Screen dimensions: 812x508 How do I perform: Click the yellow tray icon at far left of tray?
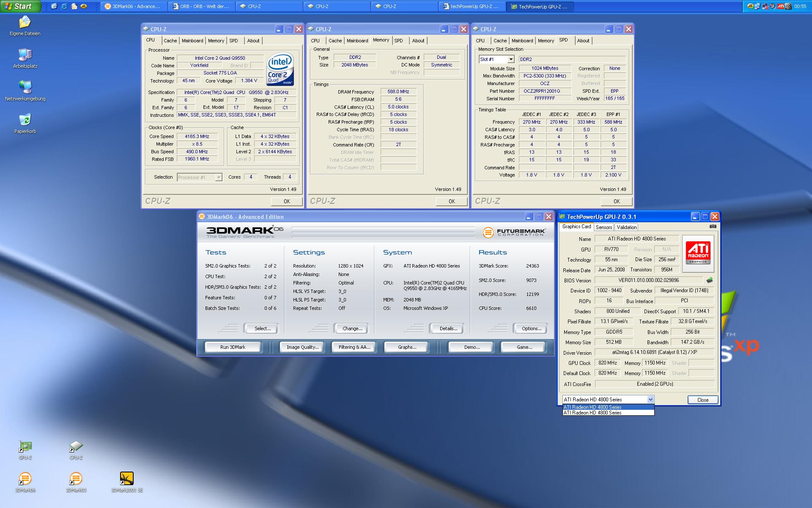tap(750, 6)
